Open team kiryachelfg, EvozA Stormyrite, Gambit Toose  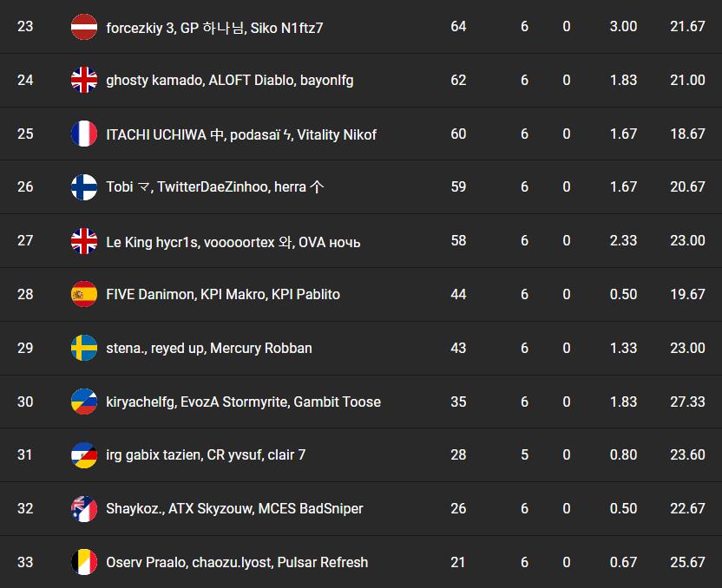244,402
